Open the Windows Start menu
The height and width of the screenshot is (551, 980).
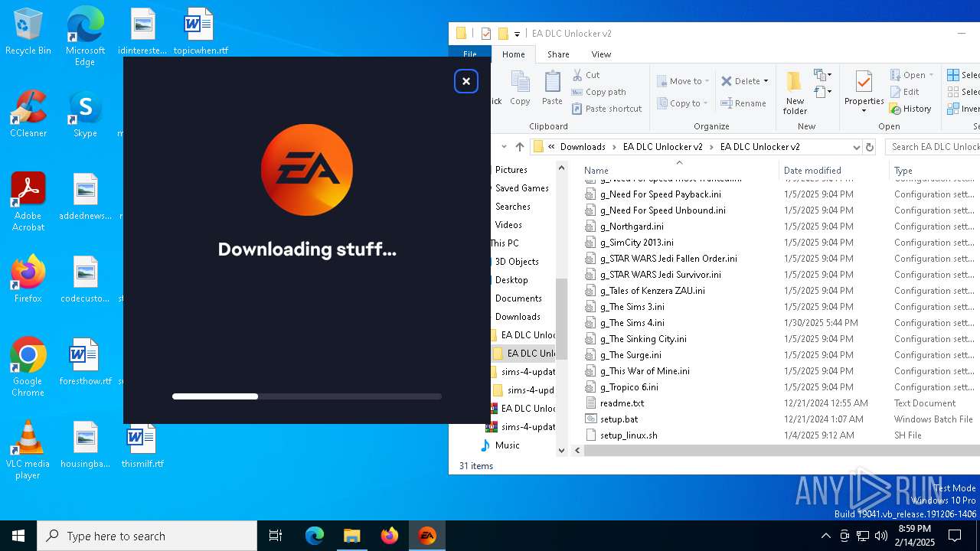pyautogui.click(x=18, y=536)
